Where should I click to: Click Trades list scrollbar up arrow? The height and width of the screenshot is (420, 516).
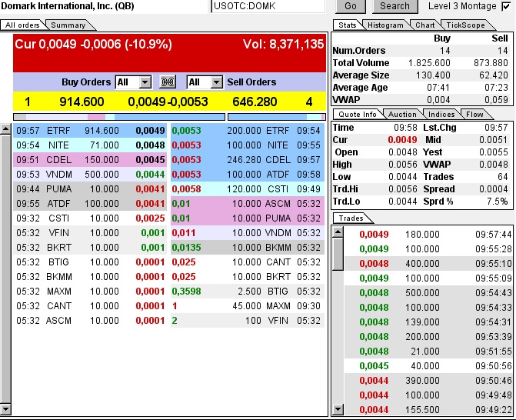coord(338,232)
